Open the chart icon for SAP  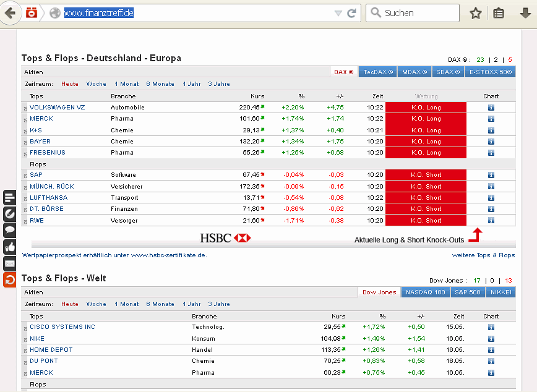pos(491,175)
